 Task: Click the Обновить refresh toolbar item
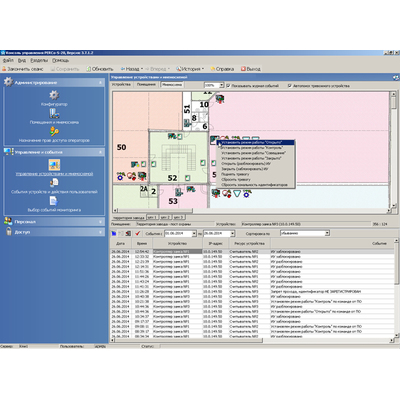pos(100,69)
